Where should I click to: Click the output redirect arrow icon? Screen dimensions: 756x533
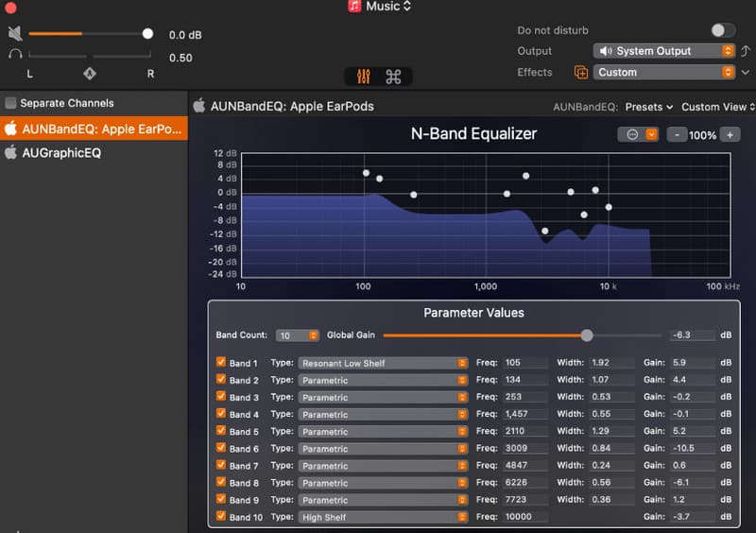tap(746, 51)
